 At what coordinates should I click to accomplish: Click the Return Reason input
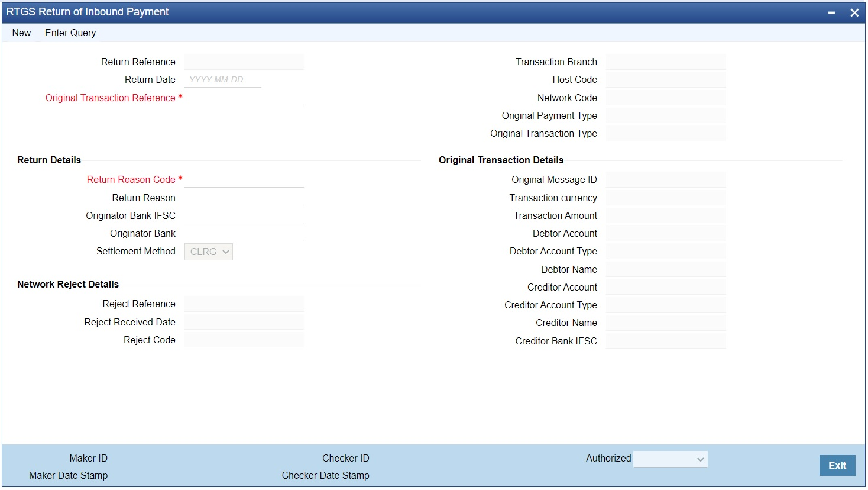244,198
